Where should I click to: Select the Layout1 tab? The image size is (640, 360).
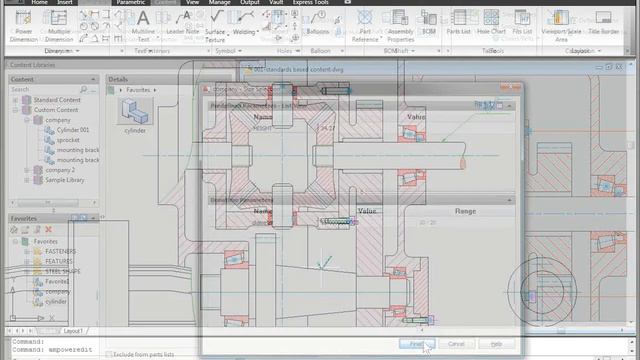click(73, 331)
